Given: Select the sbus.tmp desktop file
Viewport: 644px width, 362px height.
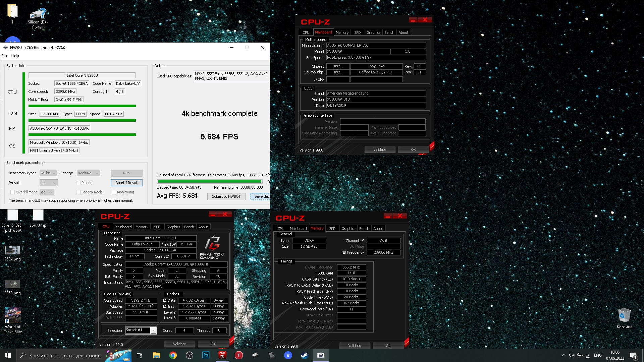Looking at the screenshot, I should click(x=38, y=219).
